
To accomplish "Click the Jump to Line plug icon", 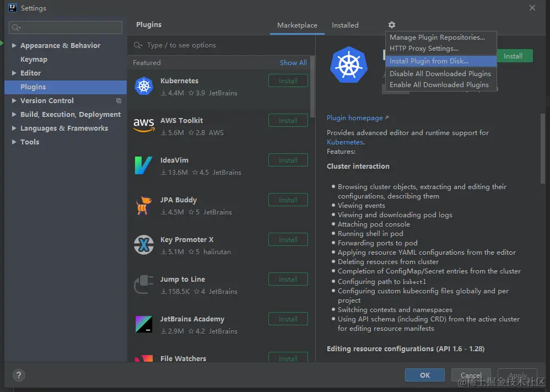I will coord(144,284).
